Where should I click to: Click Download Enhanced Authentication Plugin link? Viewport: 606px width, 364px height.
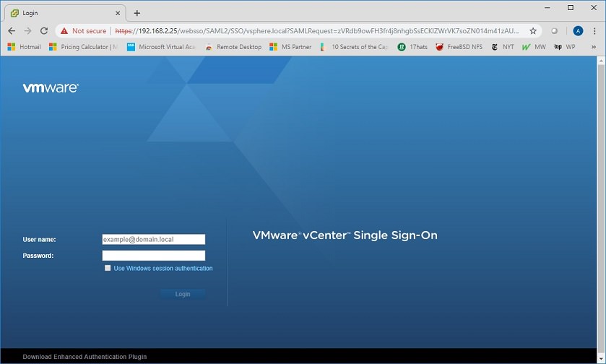[85, 357]
